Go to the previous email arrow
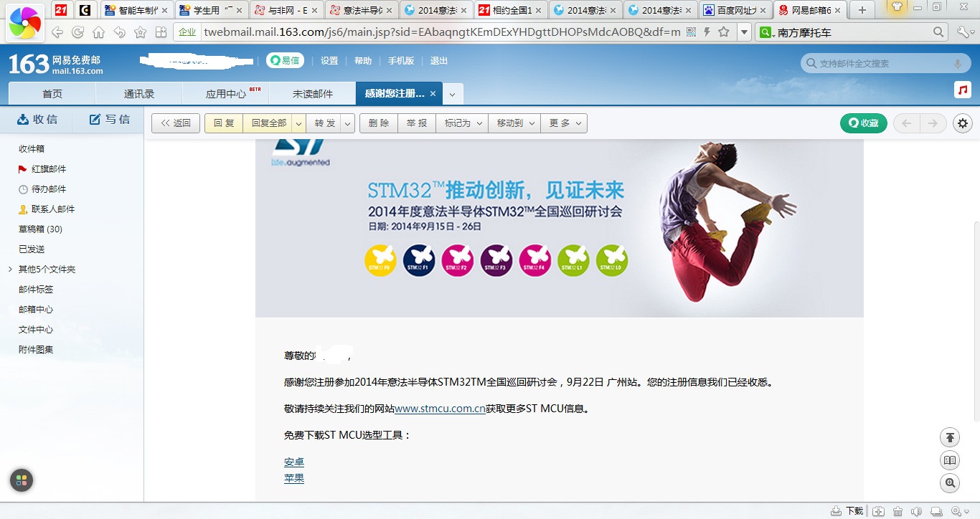The width and height of the screenshot is (980, 519). (x=907, y=123)
